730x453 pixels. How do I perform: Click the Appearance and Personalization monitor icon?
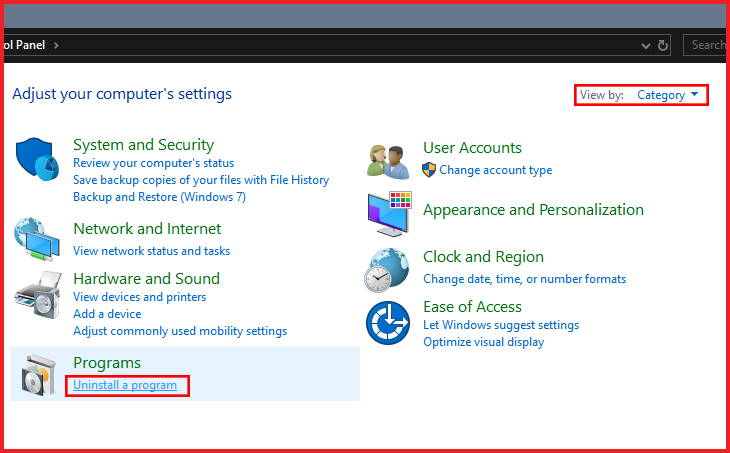click(390, 214)
